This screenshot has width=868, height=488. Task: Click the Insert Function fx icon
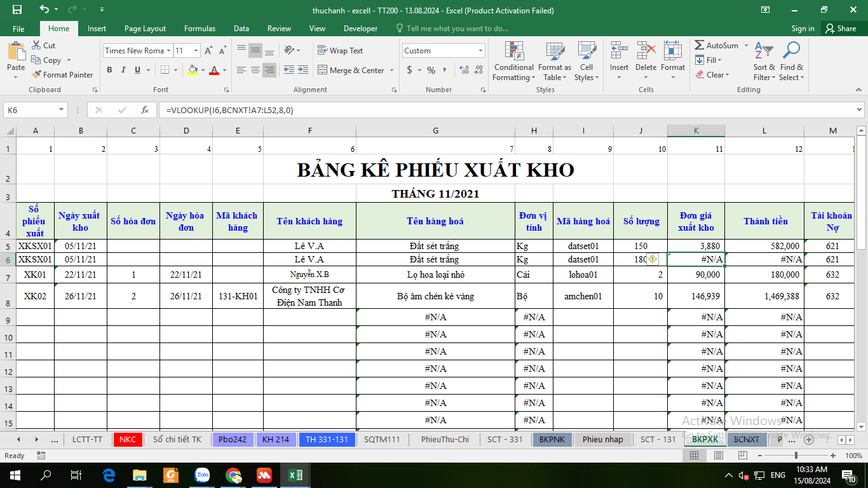[145, 110]
